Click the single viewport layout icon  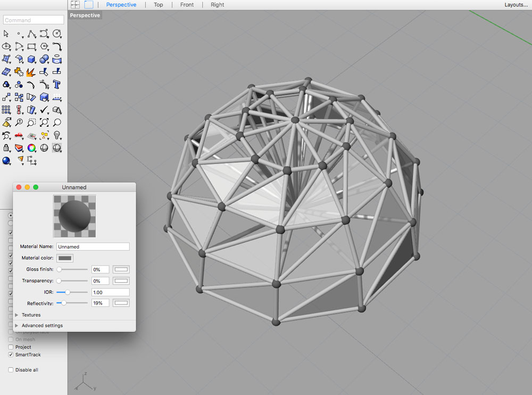tap(89, 4)
